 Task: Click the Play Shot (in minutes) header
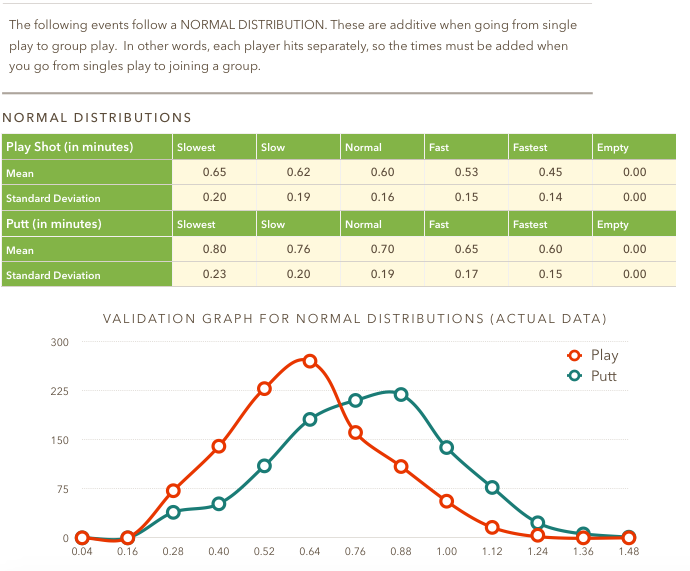pos(70,147)
